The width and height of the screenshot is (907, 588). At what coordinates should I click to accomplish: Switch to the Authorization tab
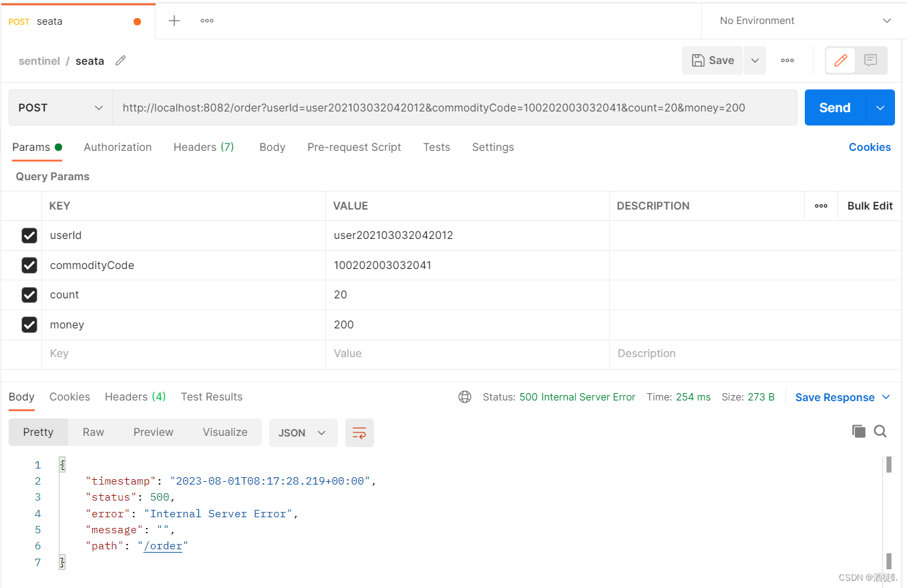click(x=118, y=147)
